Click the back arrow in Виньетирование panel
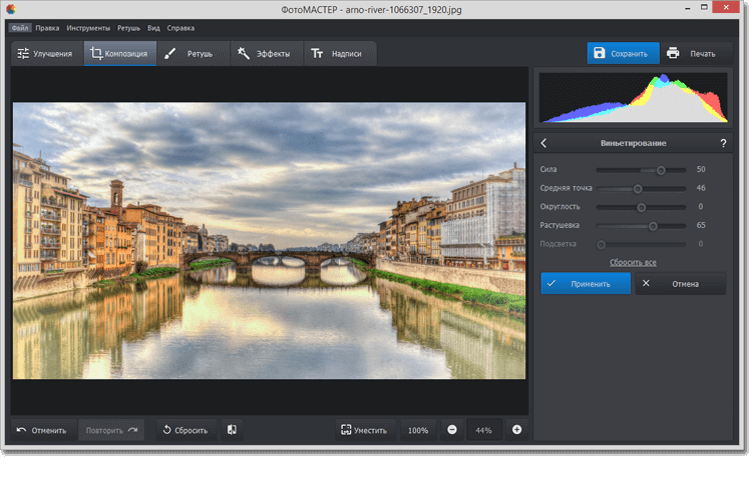Viewport: 750px width, 500px height. tap(544, 143)
